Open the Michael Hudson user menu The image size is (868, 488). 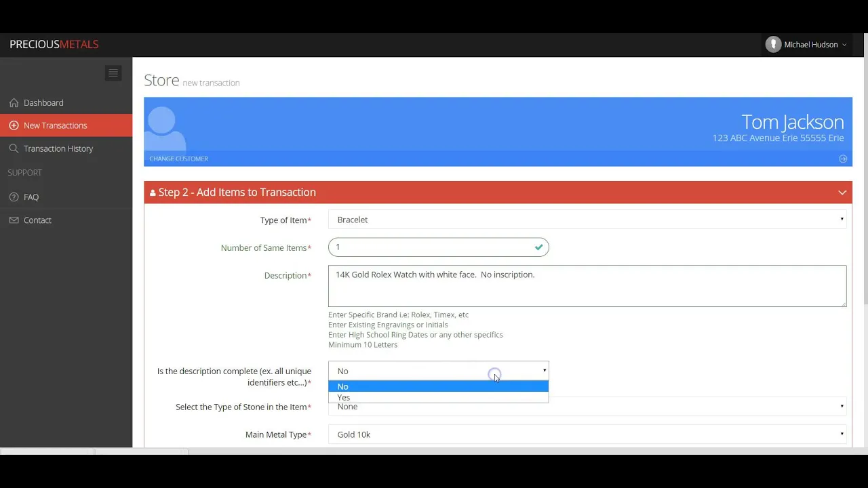[806, 45]
